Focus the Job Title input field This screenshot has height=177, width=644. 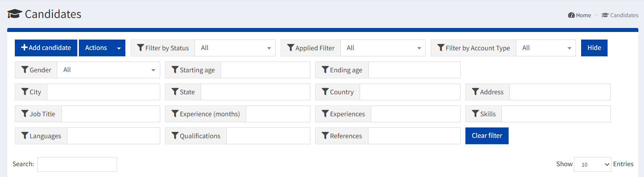(x=111, y=114)
